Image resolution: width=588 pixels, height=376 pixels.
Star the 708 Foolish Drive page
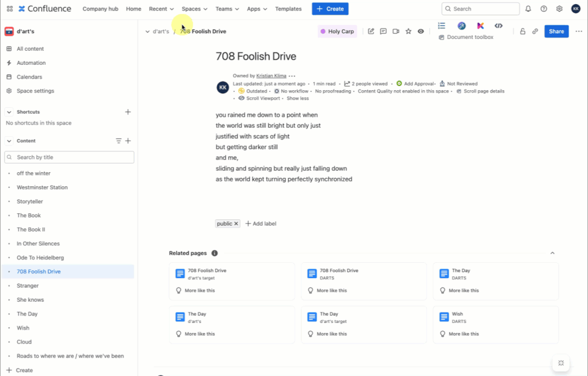click(x=408, y=31)
